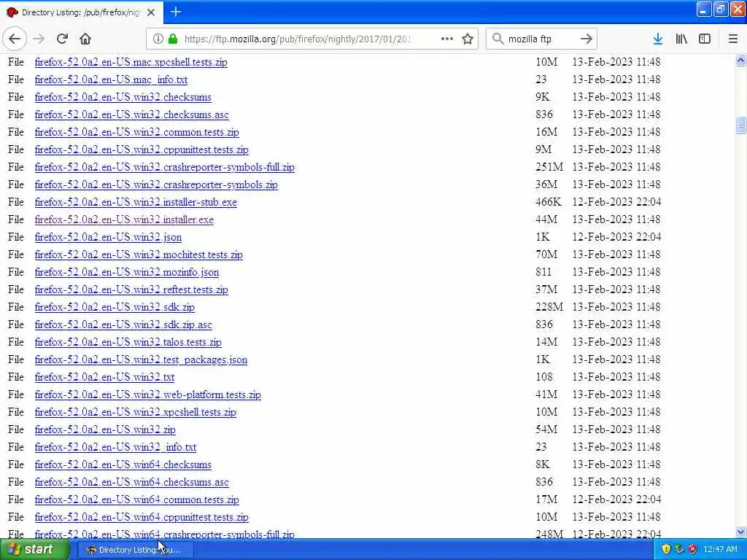Viewport: 747px width, 560px height.
Task: Open win32.zip link
Action: click(x=105, y=429)
